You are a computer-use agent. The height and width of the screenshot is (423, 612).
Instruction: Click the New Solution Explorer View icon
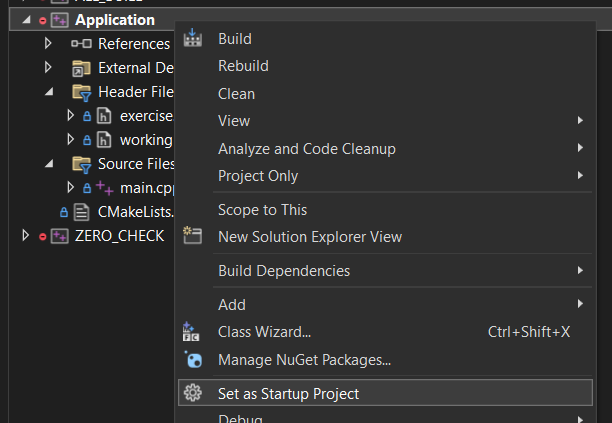192,235
